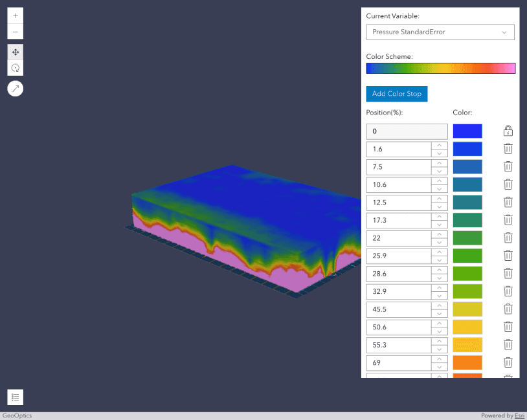Click the trash icon beside position 69
Image resolution: width=527 pixels, height=420 pixels.
tap(508, 362)
